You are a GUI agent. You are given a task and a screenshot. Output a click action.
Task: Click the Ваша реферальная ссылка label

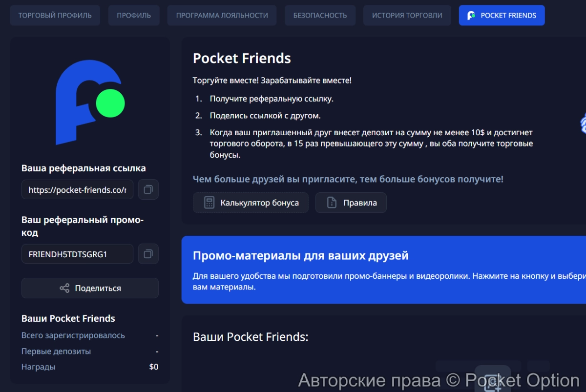(84, 168)
